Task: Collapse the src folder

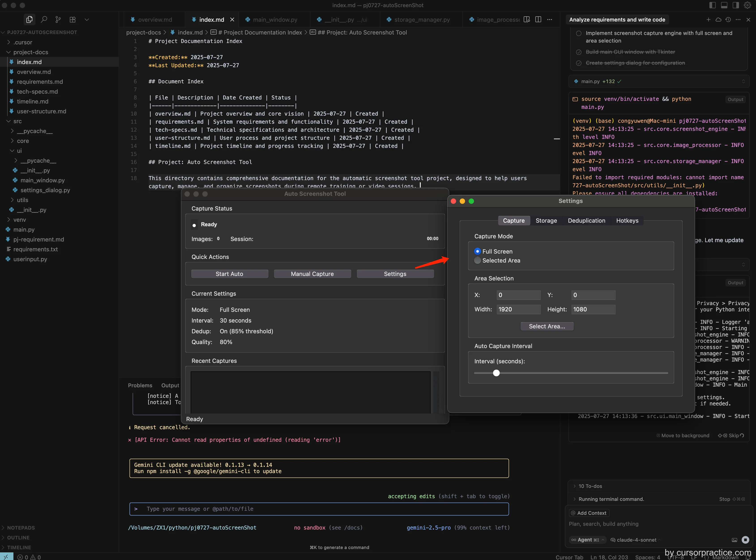Action: [18, 121]
